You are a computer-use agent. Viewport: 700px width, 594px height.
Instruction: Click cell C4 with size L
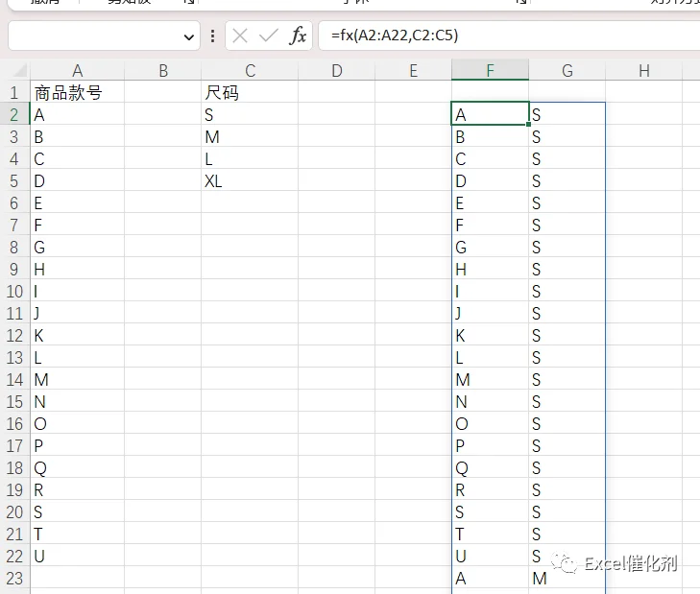250,159
